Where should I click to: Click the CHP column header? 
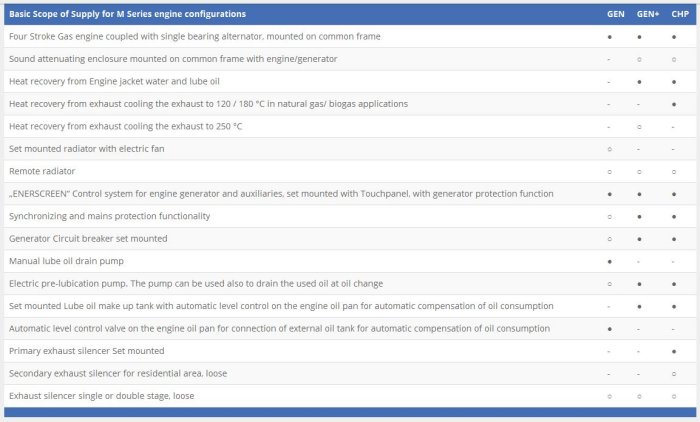674,14
